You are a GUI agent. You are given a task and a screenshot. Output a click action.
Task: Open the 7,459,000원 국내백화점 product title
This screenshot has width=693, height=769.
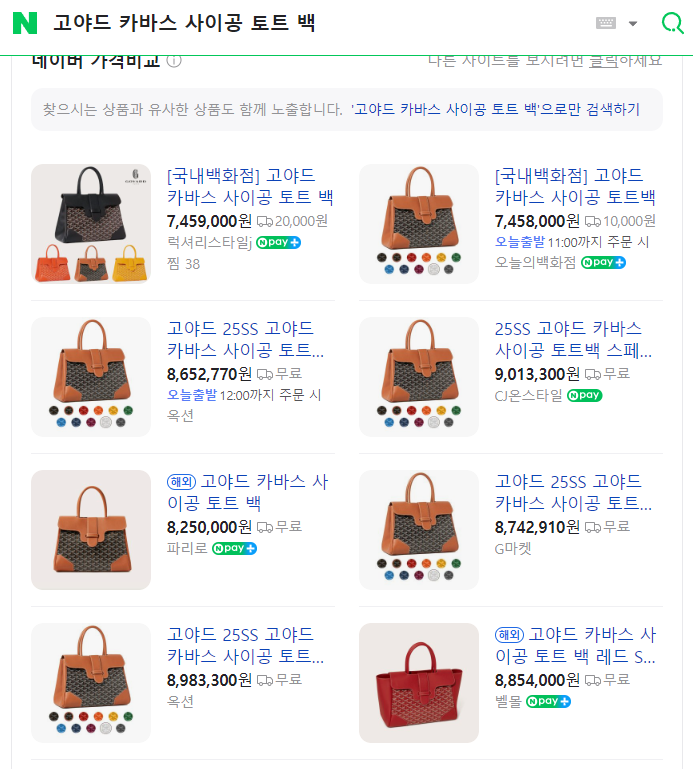pyautogui.click(x=250, y=186)
